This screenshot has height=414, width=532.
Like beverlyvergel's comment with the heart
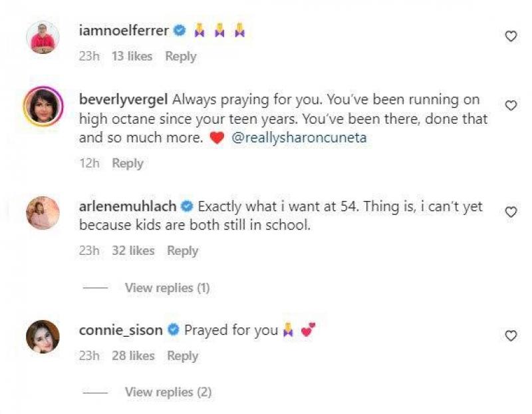511,106
